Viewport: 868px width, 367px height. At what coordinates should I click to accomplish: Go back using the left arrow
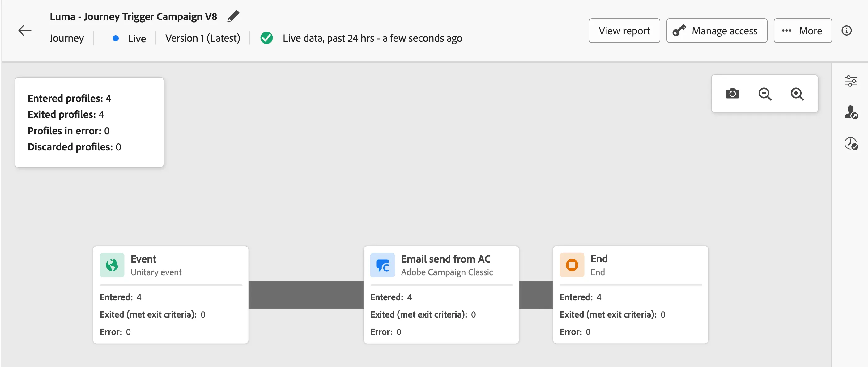(25, 30)
